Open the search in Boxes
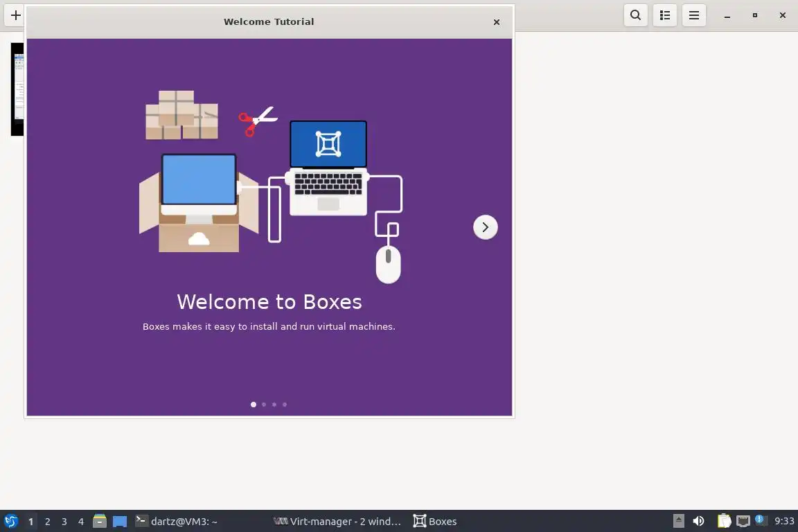Screen dimensions: 798x532 point(635,15)
